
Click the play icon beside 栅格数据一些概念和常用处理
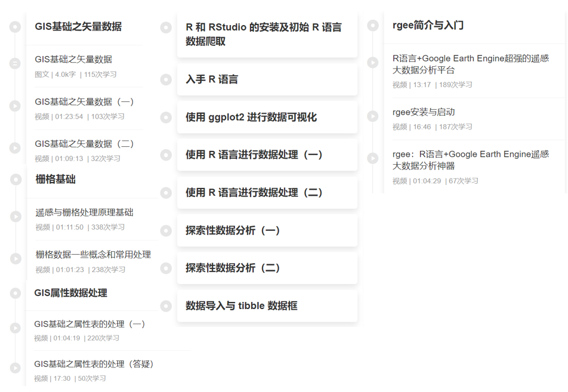click(16, 259)
